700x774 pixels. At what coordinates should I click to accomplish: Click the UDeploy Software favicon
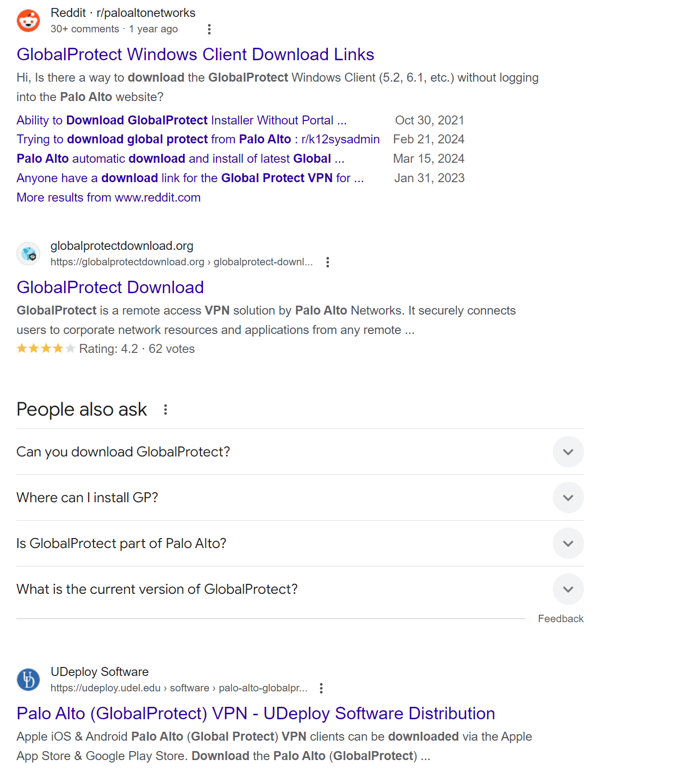coord(28,680)
